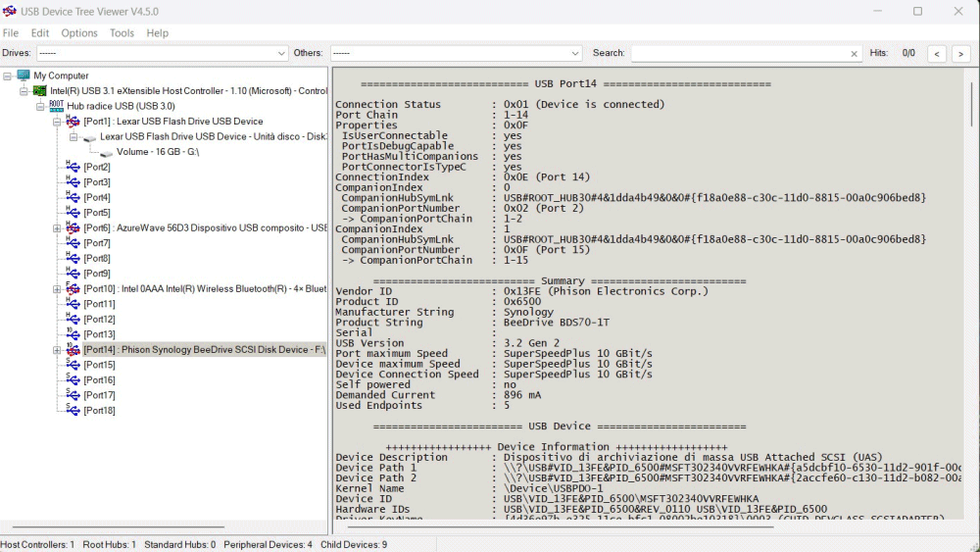Collapse the Hub radice USB node
Viewport: 980px width, 552px height.
(x=40, y=106)
